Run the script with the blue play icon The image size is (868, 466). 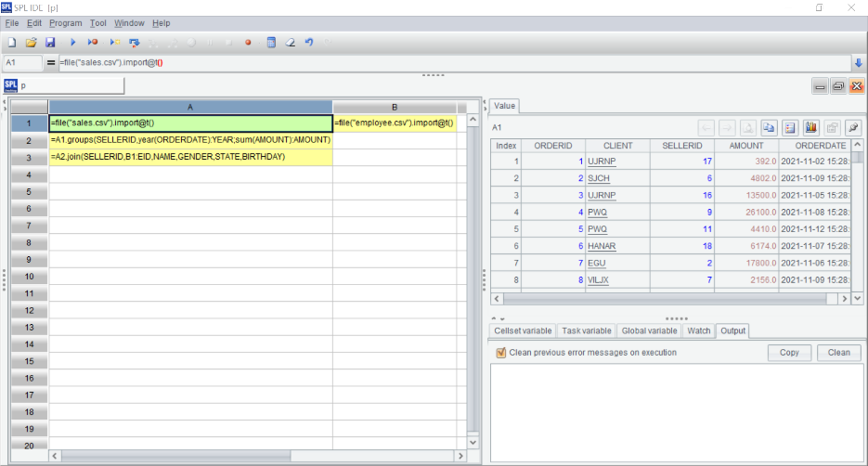[x=72, y=43]
